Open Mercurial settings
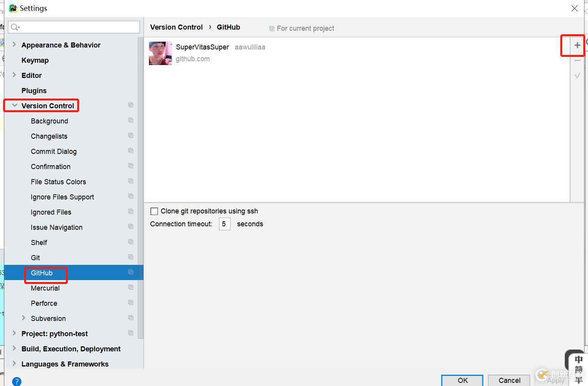 [x=45, y=288]
